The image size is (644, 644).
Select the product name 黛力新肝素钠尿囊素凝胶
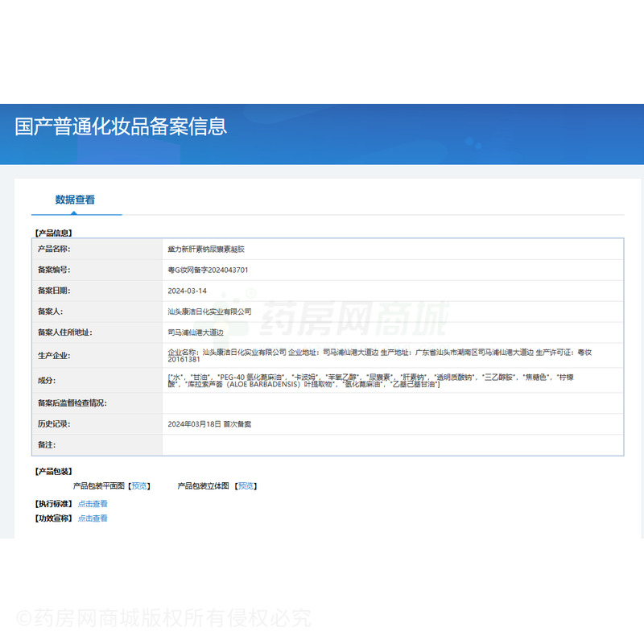(x=205, y=250)
